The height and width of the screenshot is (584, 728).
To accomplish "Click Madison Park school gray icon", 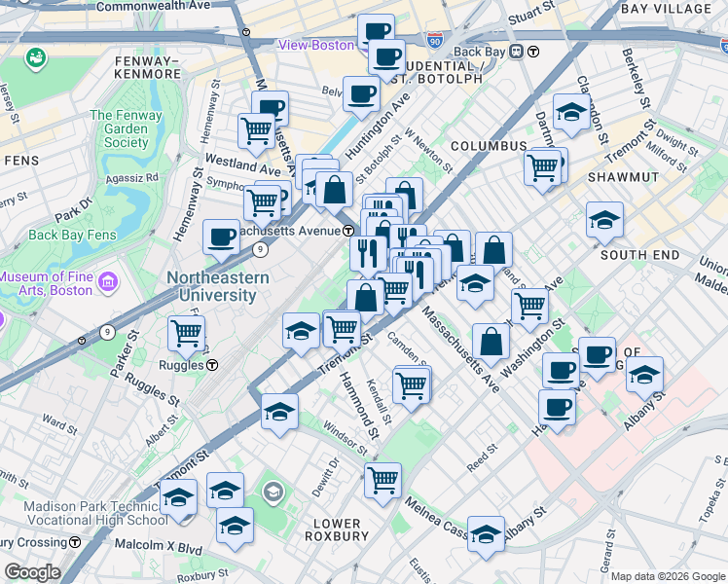I will coord(273,493).
